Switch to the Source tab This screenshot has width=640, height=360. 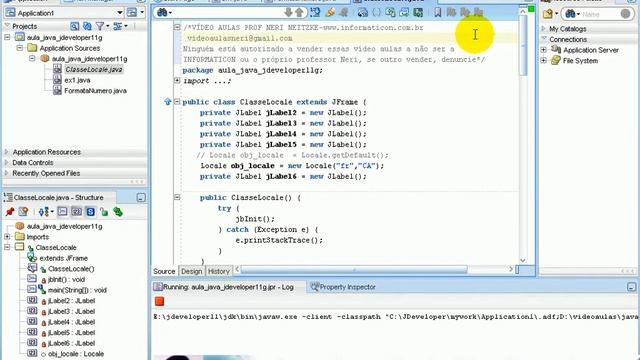(x=164, y=271)
